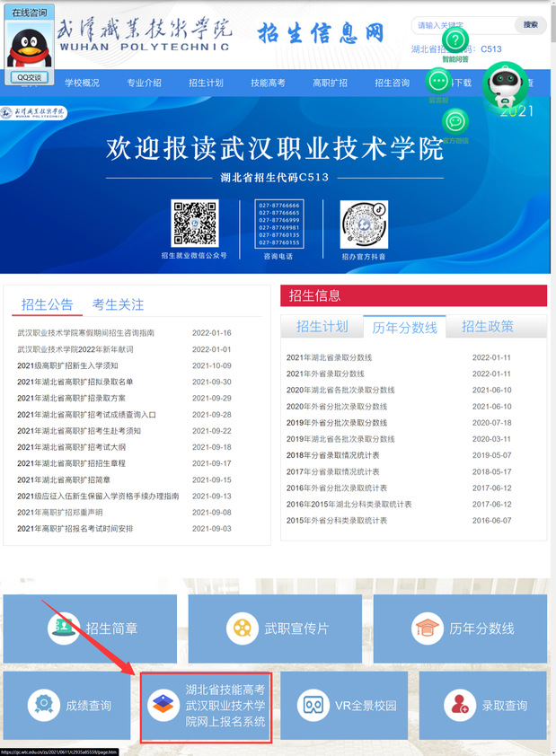The width and height of the screenshot is (556, 756).
Task: Open 2021级高职扩招新生入学须知
Action: 67,365
